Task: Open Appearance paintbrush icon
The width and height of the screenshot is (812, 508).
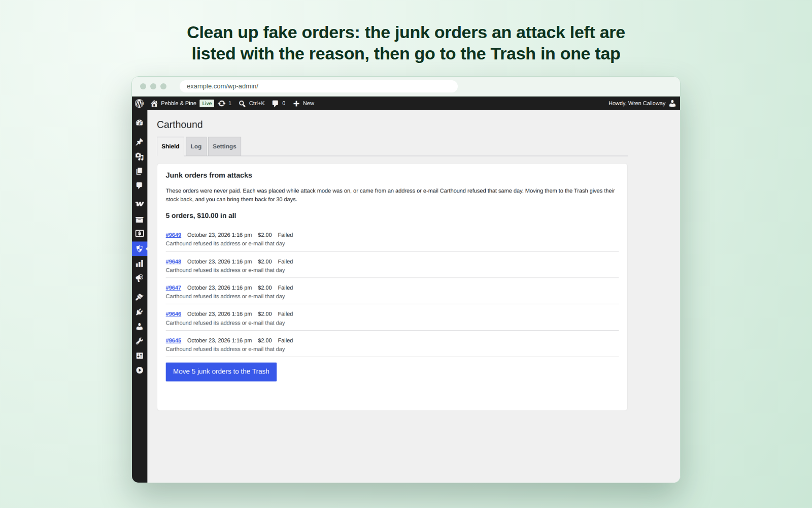Action: [x=140, y=297]
